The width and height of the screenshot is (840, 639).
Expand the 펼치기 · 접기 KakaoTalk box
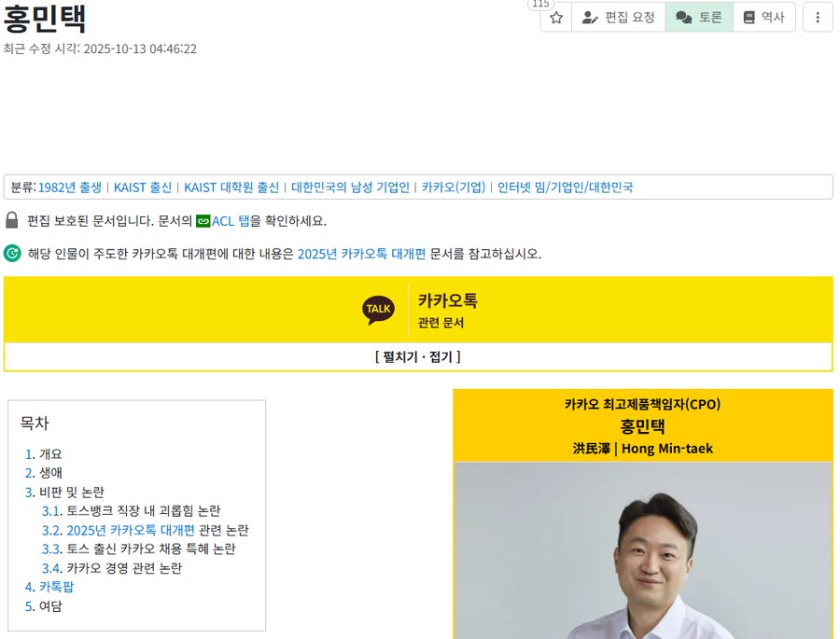click(x=418, y=356)
